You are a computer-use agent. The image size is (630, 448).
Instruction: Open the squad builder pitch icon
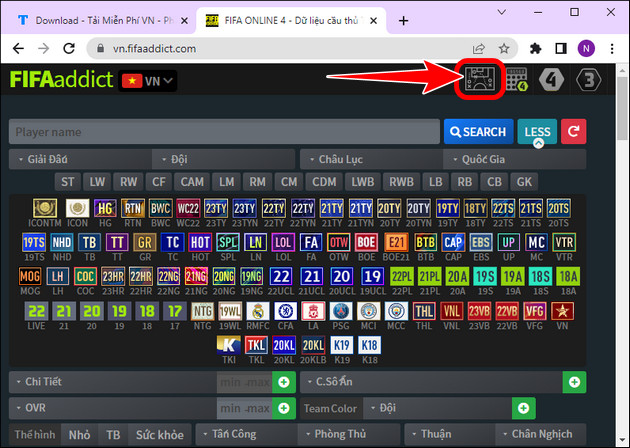point(478,81)
